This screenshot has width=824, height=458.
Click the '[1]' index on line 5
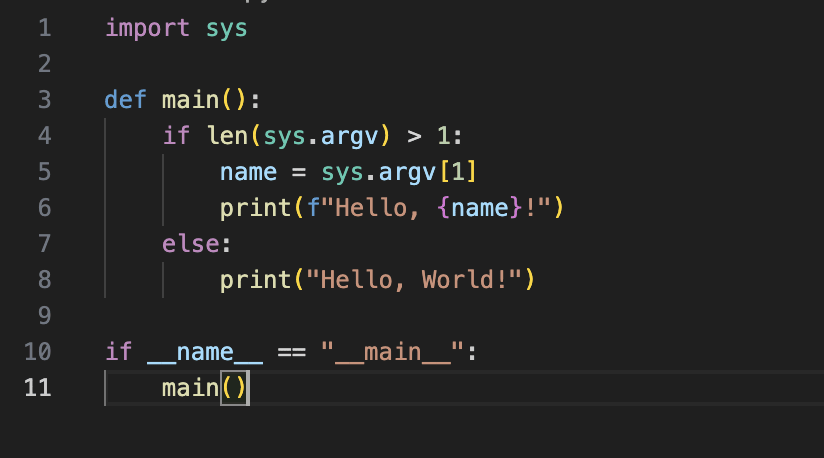tap(458, 172)
